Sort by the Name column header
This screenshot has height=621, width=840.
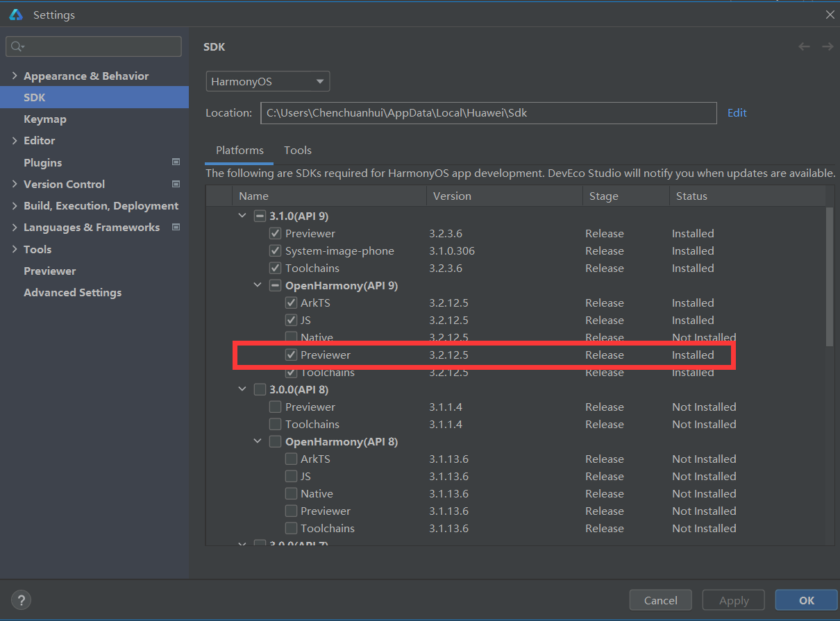(x=329, y=196)
